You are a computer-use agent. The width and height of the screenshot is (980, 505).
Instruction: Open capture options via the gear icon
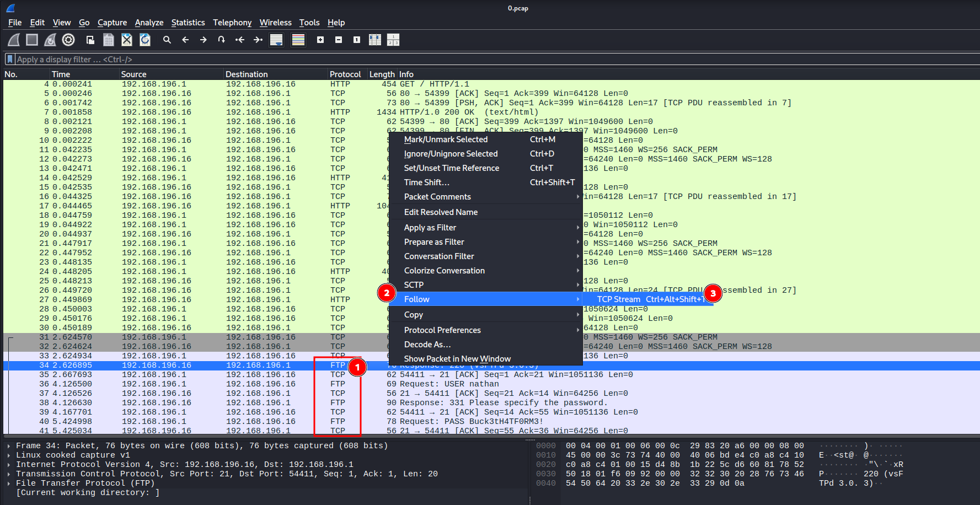[x=68, y=39]
